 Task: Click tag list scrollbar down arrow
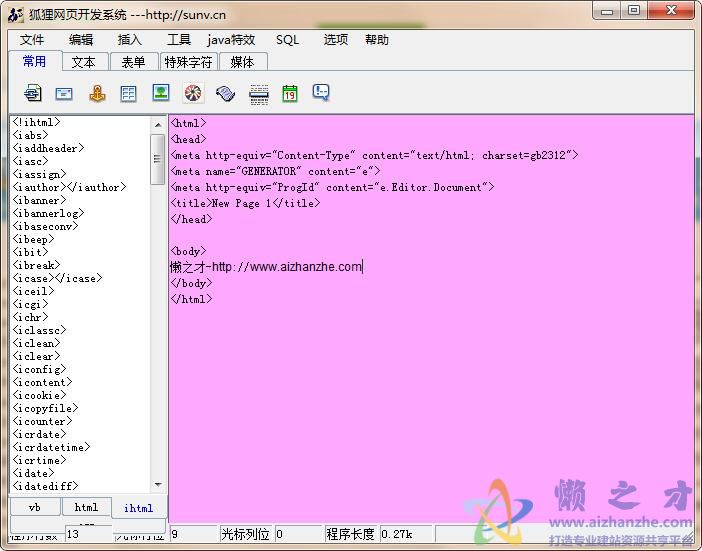pyautogui.click(x=158, y=485)
